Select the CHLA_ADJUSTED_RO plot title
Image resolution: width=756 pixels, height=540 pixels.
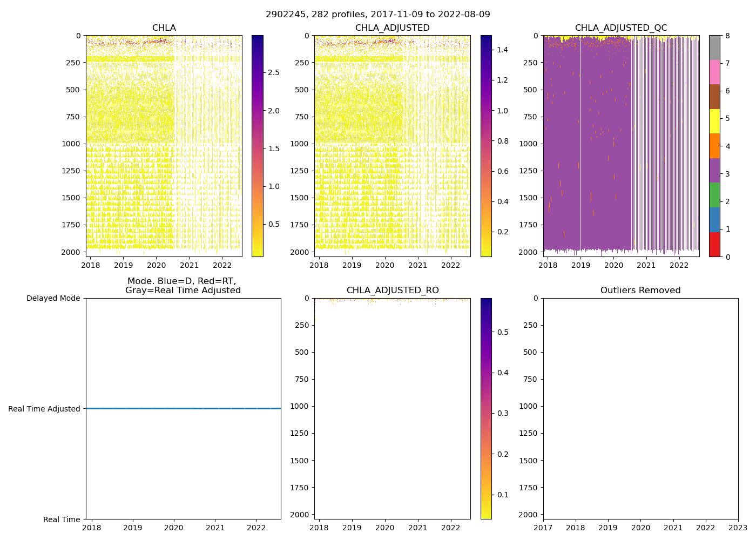[x=393, y=291]
